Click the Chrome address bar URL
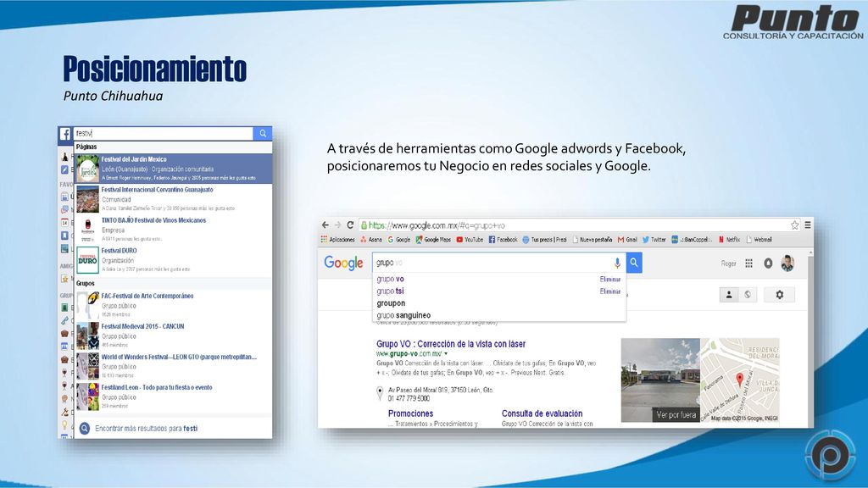This screenshot has height=488, width=868. click(437, 225)
